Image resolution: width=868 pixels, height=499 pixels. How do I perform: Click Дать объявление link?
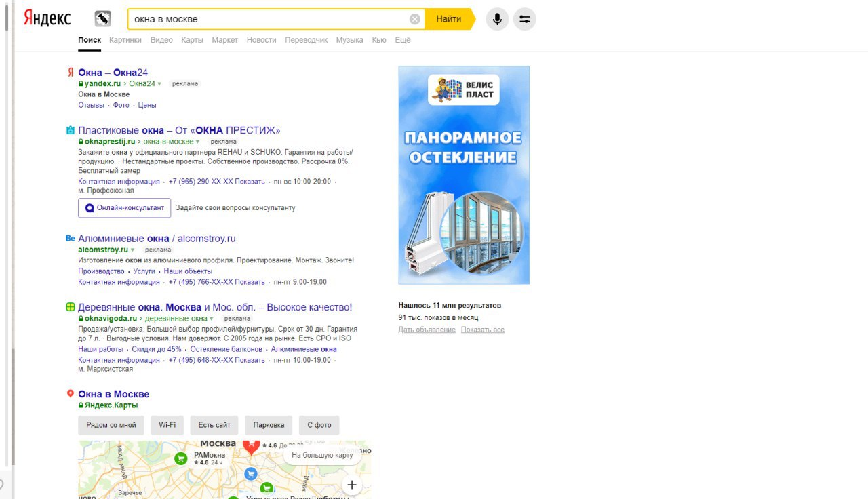coord(427,330)
